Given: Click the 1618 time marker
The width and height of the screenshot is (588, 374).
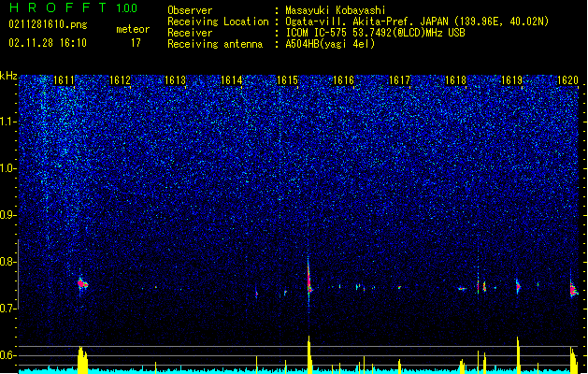Looking at the screenshot, I should coord(455,80).
